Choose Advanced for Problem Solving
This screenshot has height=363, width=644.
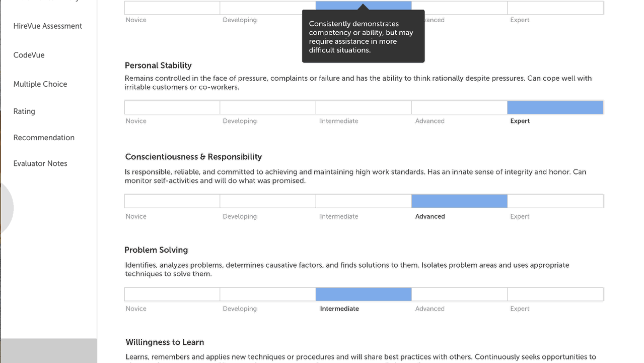coord(459,294)
